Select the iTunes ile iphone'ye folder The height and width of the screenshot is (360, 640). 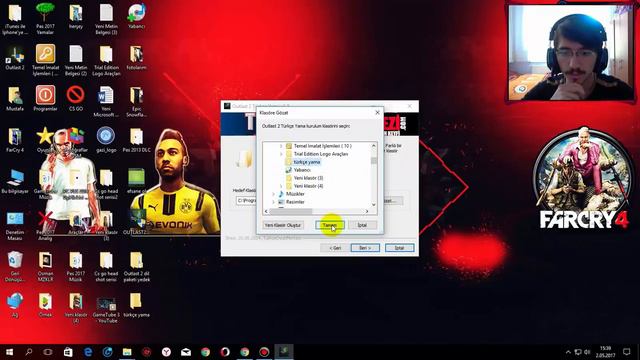[15, 20]
